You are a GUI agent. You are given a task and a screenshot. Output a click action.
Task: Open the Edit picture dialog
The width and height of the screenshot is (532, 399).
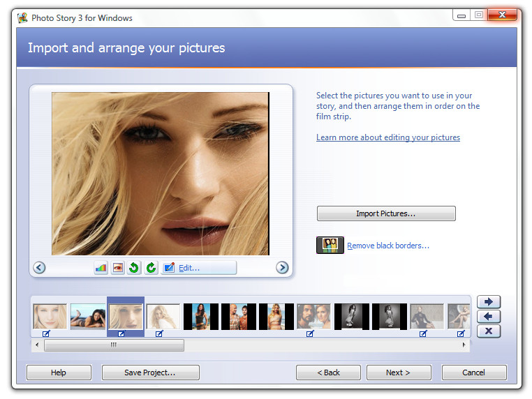click(199, 268)
